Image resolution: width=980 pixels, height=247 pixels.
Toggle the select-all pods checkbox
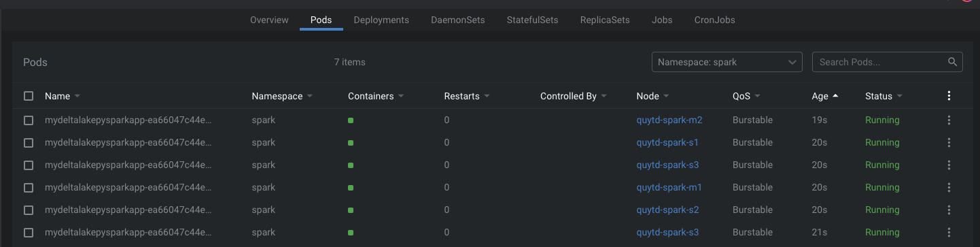[x=29, y=96]
